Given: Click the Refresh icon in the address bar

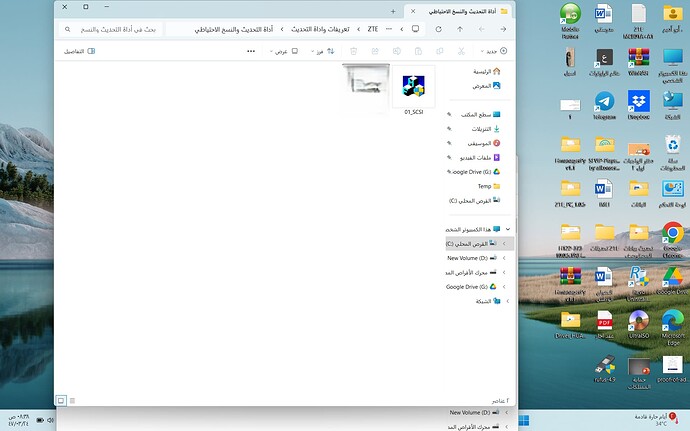Looking at the screenshot, I should tap(438, 29).
